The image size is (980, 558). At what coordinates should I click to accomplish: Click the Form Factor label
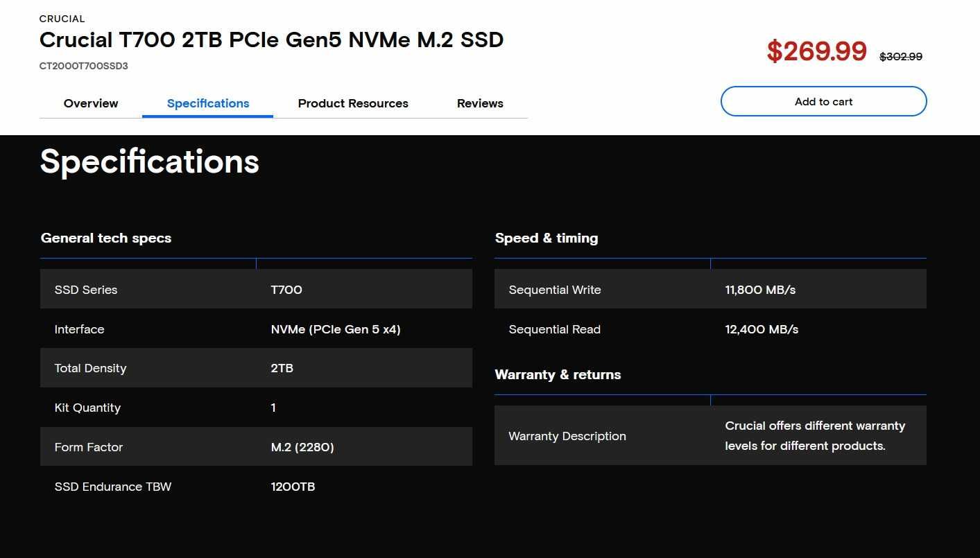point(89,447)
